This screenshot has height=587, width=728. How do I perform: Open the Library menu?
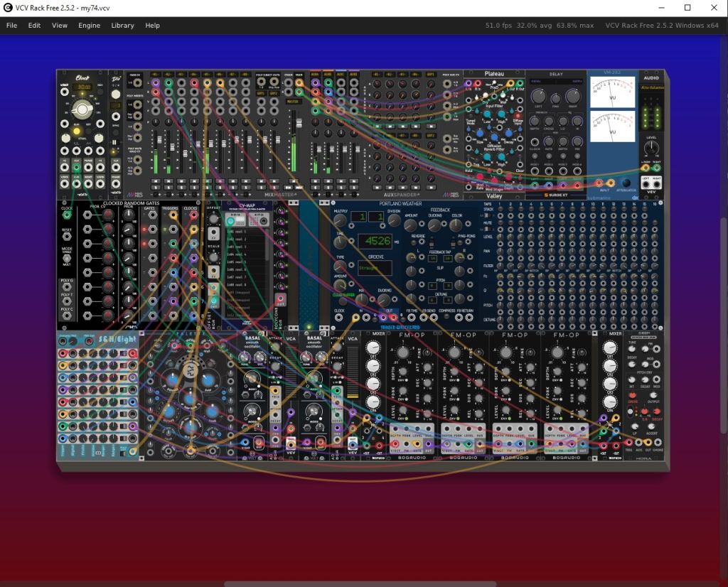coord(122,26)
